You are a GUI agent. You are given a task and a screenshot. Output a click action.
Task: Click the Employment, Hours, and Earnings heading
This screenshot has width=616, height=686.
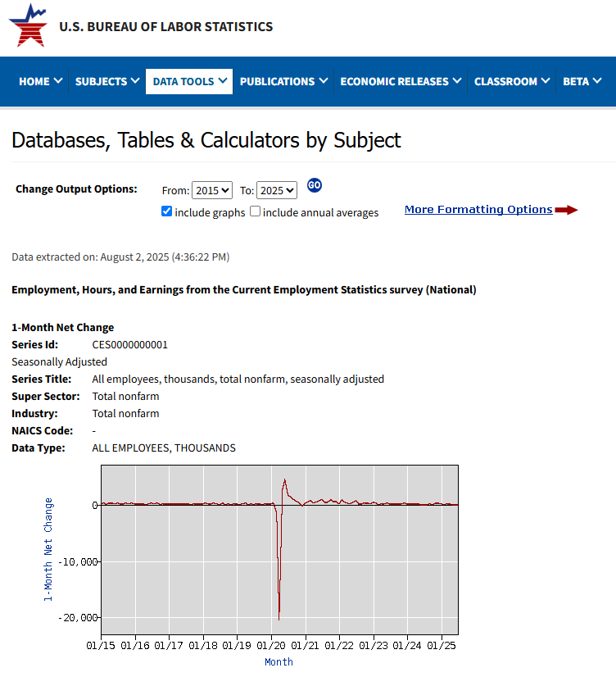(244, 289)
